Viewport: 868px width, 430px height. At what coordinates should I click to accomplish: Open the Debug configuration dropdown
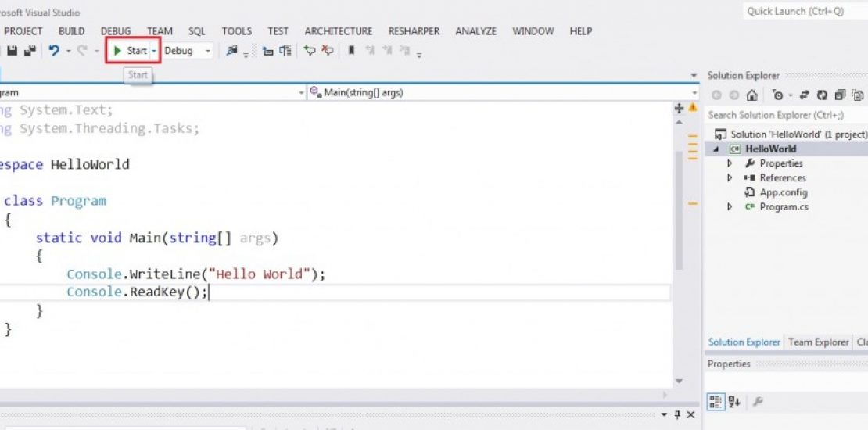click(x=207, y=51)
